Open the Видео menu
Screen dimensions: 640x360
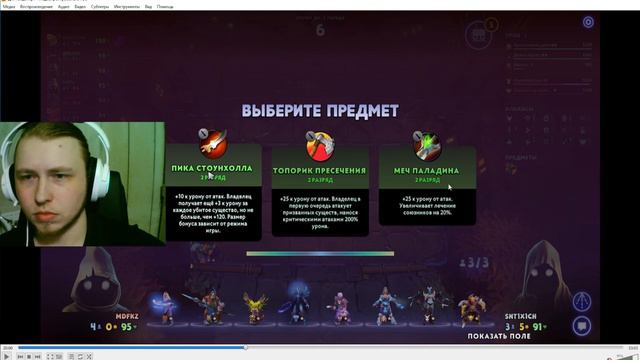[x=80, y=7]
